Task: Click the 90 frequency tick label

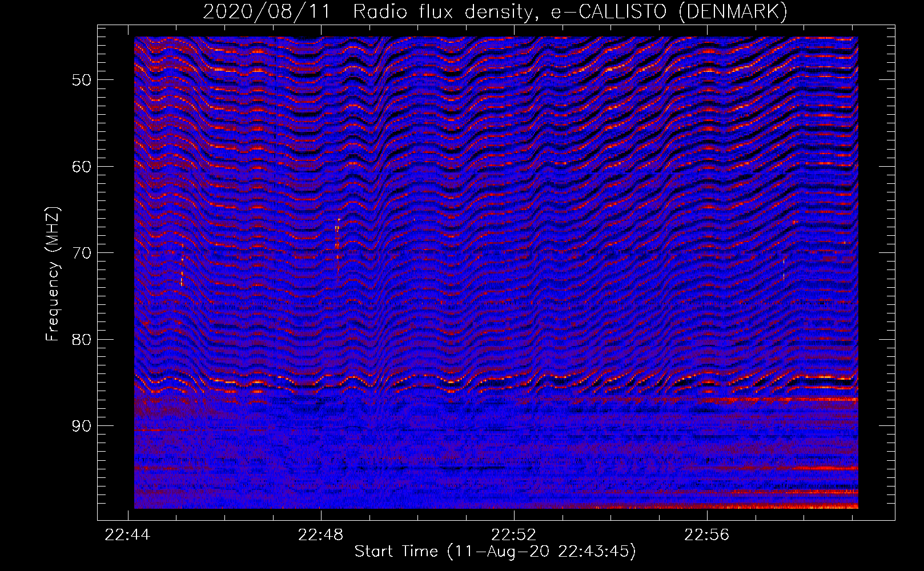Action: (81, 427)
